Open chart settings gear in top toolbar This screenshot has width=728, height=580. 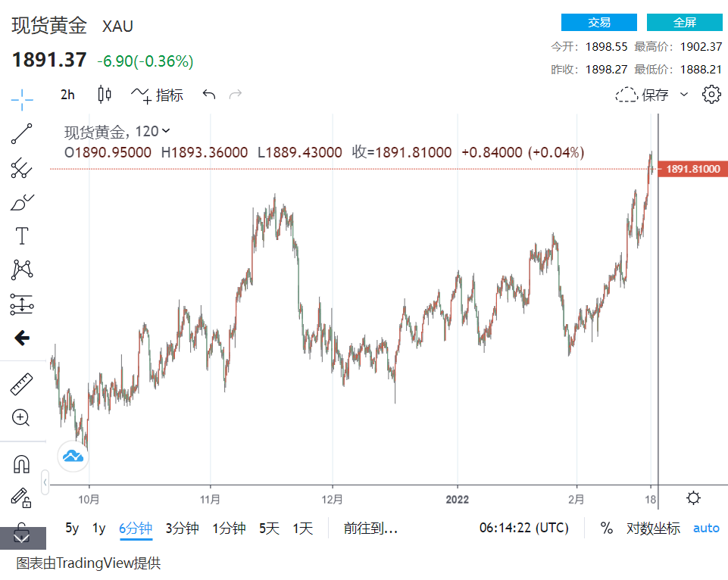(x=711, y=95)
